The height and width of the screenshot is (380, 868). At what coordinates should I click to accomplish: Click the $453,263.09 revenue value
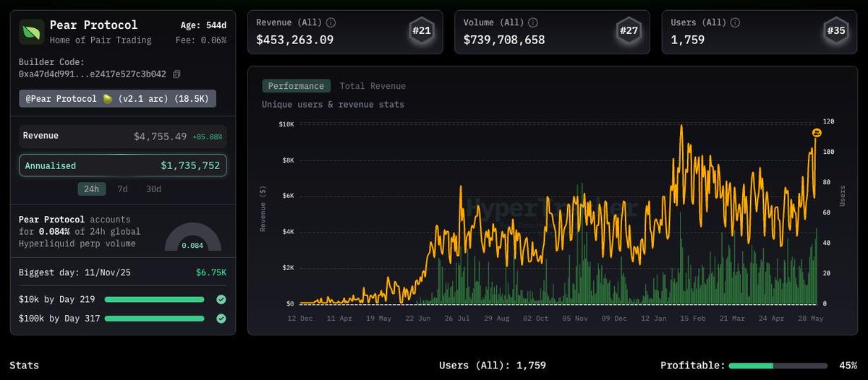[x=295, y=40]
